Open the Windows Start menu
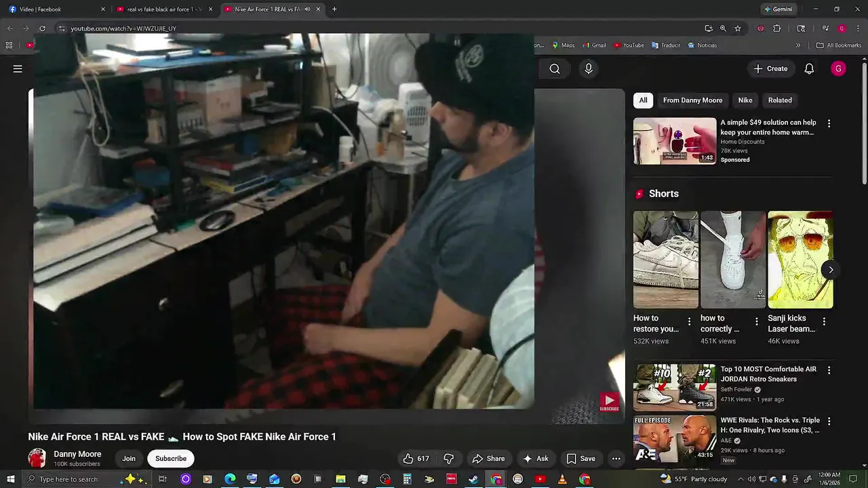Viewport: 868px width, 488px height. 10,479
